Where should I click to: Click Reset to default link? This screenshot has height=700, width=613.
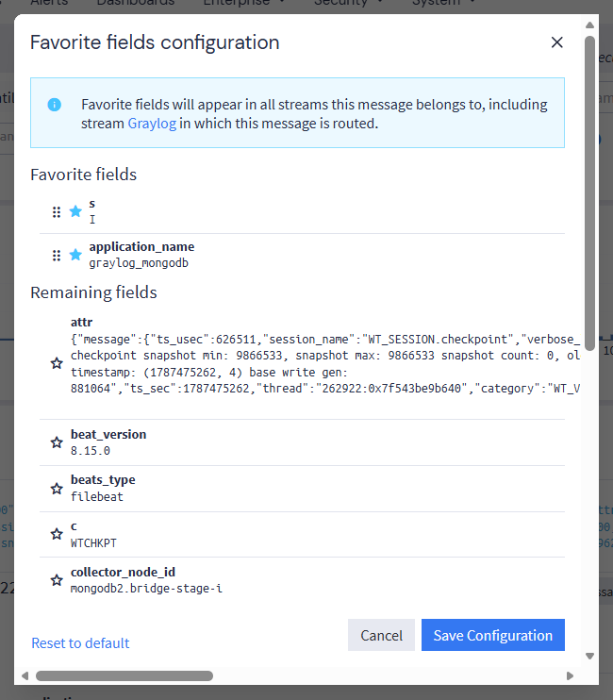(80, 642)
